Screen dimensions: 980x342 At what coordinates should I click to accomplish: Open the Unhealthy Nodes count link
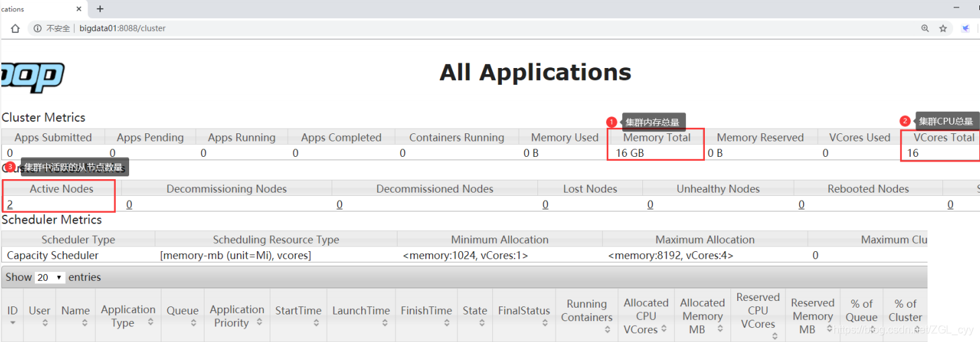pyautogui.click(x=650, y=204)
